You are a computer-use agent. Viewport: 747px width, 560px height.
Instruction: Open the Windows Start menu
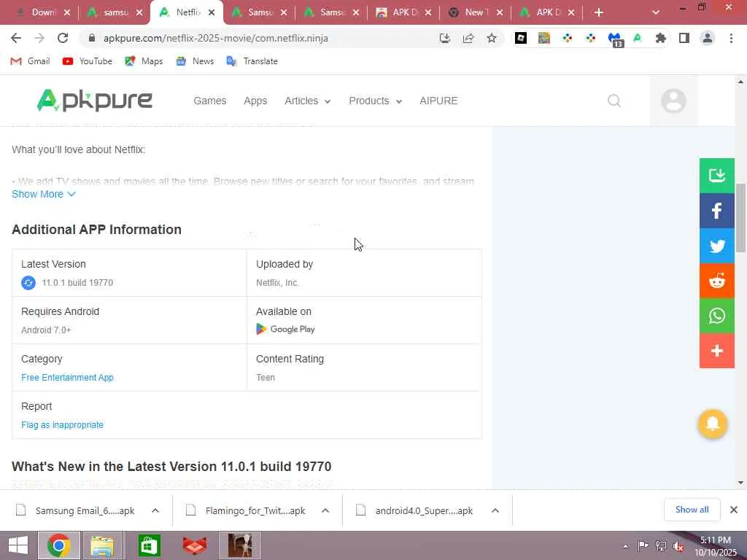[18, 545]
